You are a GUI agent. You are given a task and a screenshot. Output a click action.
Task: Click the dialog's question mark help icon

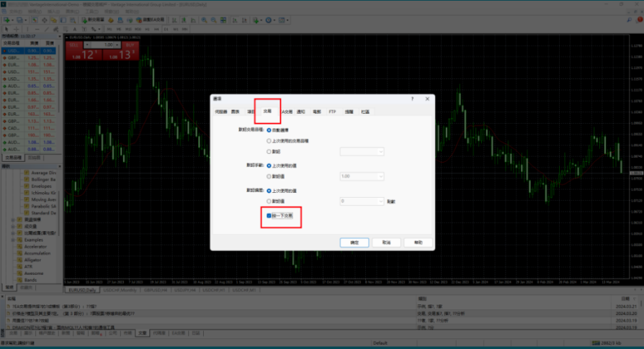point(412,98)
